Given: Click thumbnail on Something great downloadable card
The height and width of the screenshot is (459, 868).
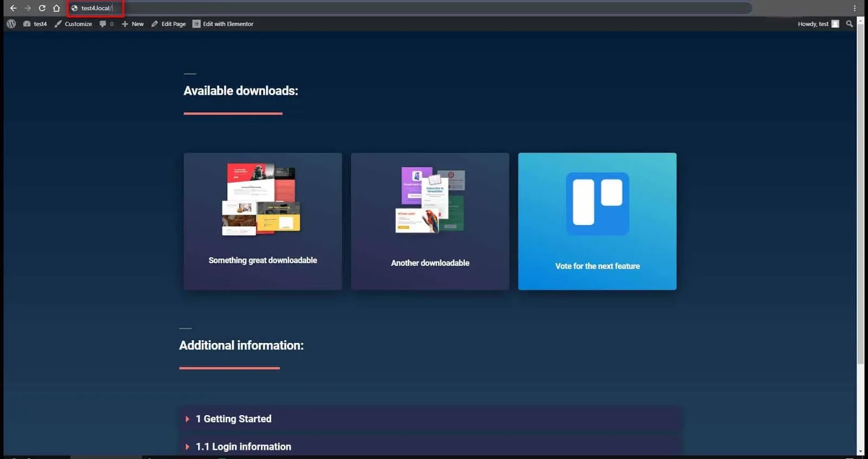Looking at the screenshot, I should coord(261,199).
